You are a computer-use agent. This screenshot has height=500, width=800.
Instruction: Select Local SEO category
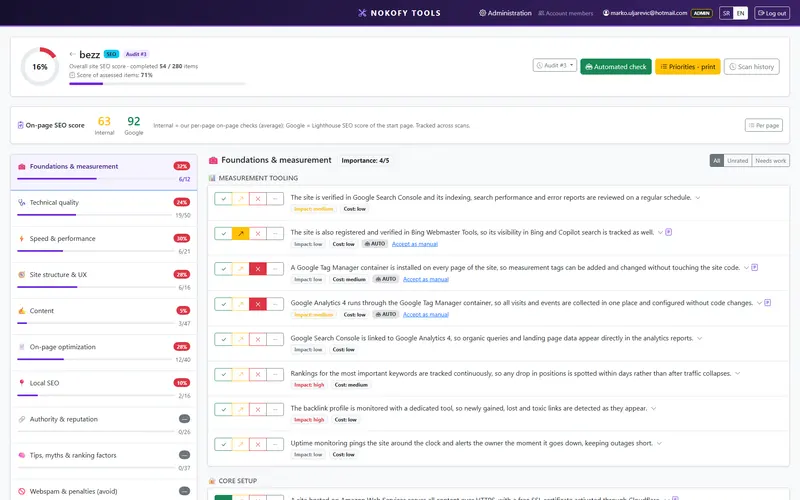coord(104,389)
